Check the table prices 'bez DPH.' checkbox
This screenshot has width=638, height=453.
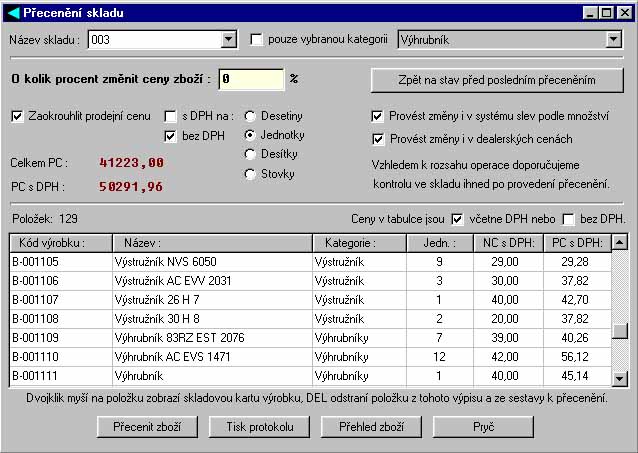point(568,219)
